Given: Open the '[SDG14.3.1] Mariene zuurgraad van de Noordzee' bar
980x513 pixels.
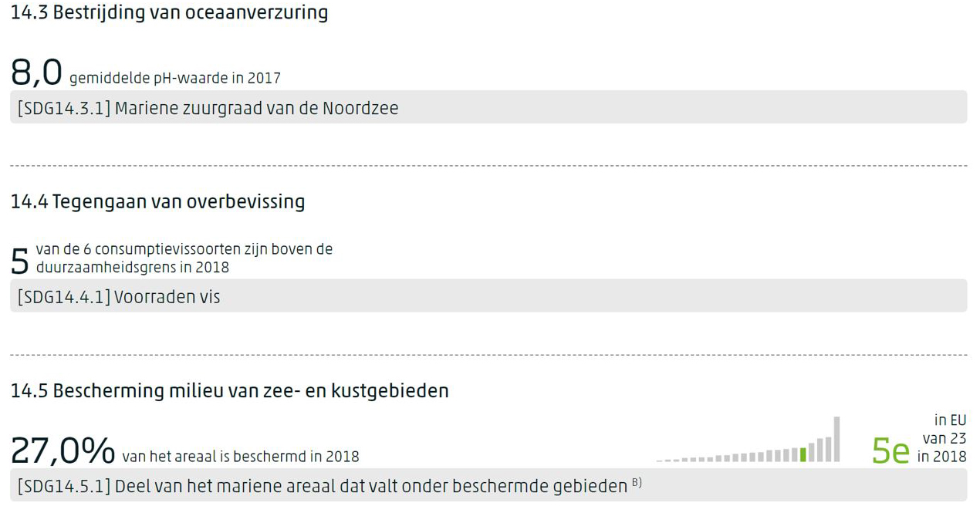Looking at the screenshot, I should (488, 108).
